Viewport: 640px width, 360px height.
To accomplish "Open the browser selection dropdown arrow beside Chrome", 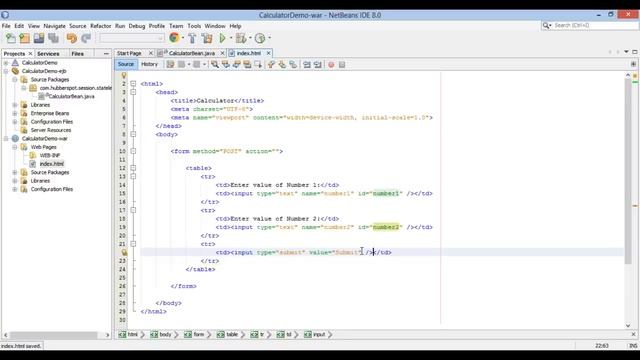I will coord(183,38).
